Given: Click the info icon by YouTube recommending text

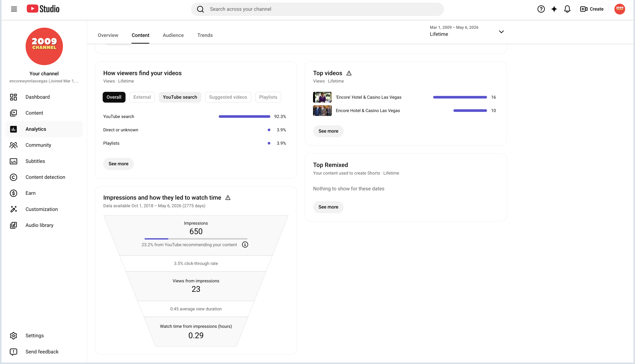Looking at the screenshot, I should coord(245,245).
